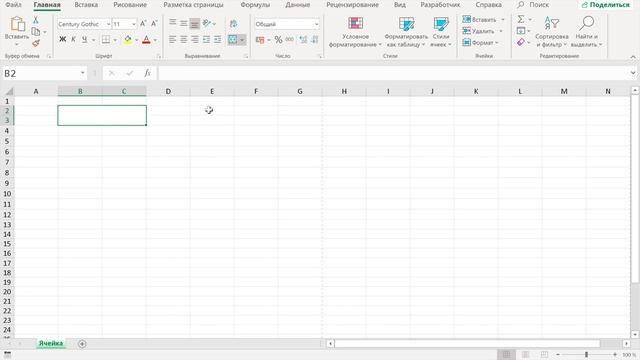
Task: Increase font size with the larger A icon
Action: point(143,24)
